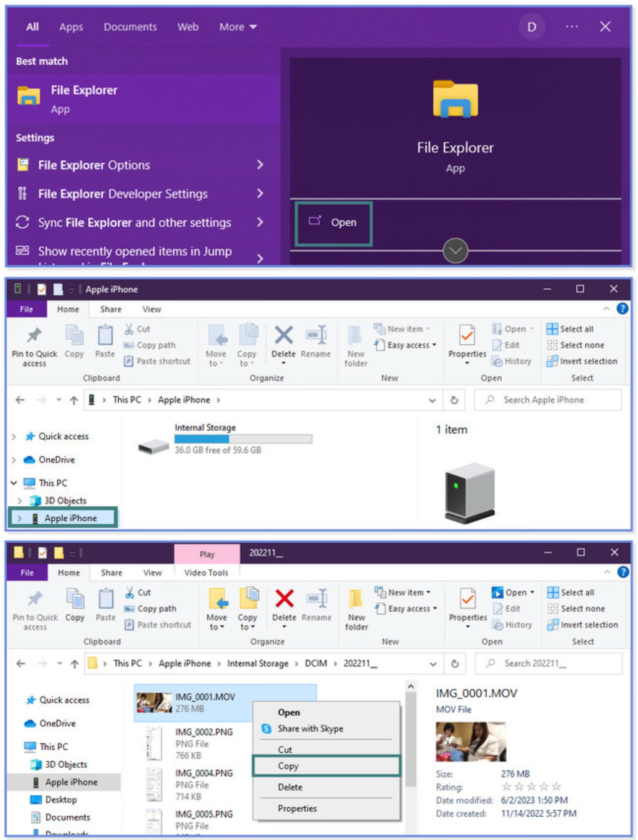Refresh the Apple iPhone folder view

[x=454, y=400]
